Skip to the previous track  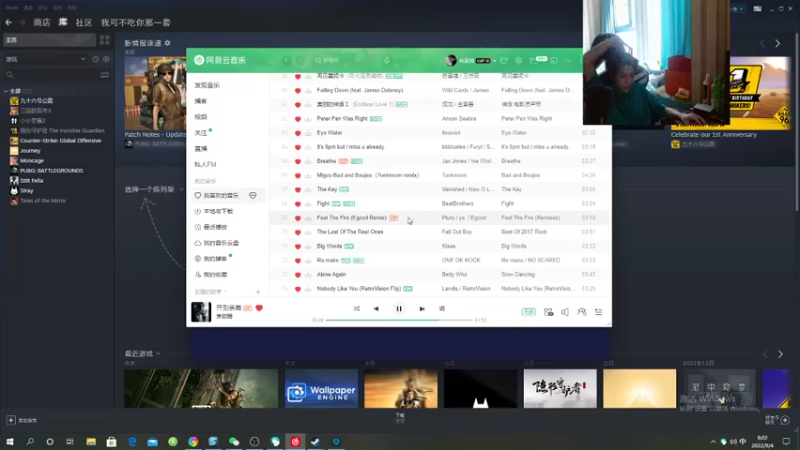(x=376, y=309)
